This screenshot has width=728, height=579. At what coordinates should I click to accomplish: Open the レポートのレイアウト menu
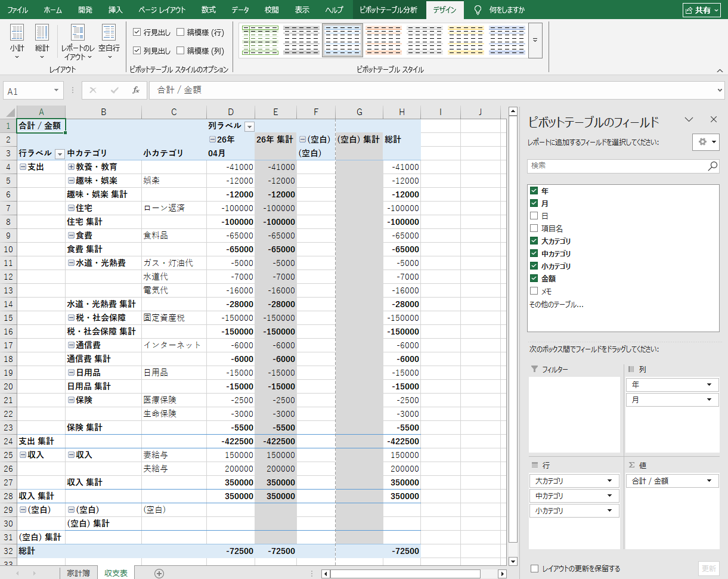[78, 42]
